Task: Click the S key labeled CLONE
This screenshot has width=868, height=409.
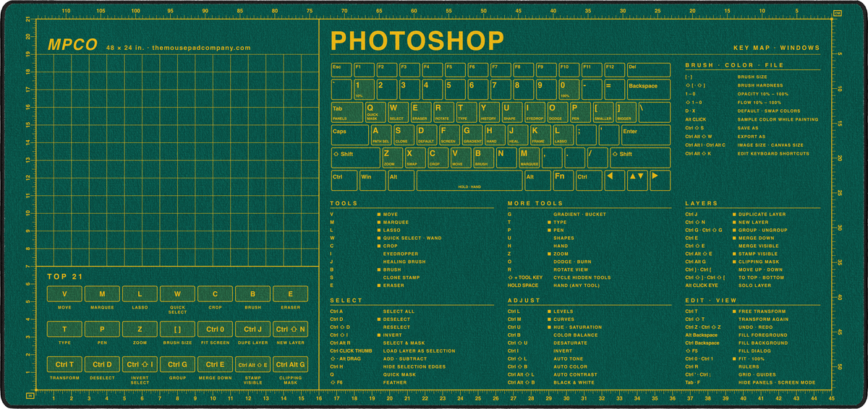Action: click(x=404, y=135)
